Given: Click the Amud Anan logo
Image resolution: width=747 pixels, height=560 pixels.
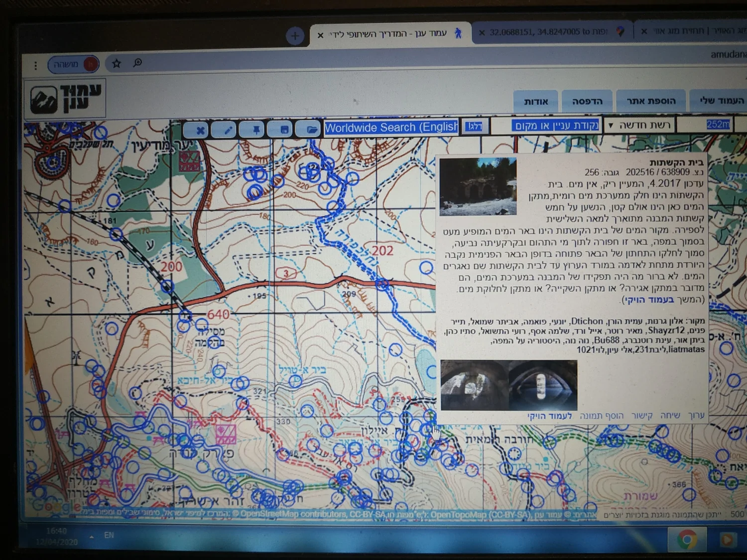Looking at the screenshot, I should [65, 98].
